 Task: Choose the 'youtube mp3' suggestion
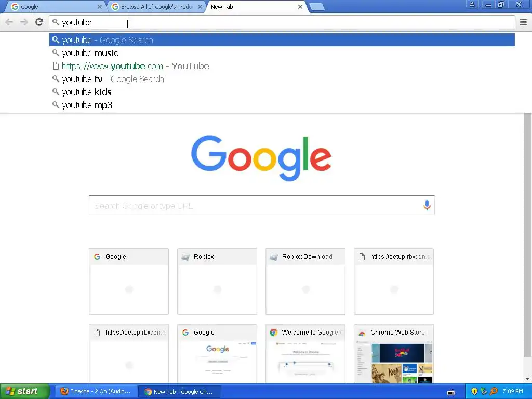tap(282, 105)
